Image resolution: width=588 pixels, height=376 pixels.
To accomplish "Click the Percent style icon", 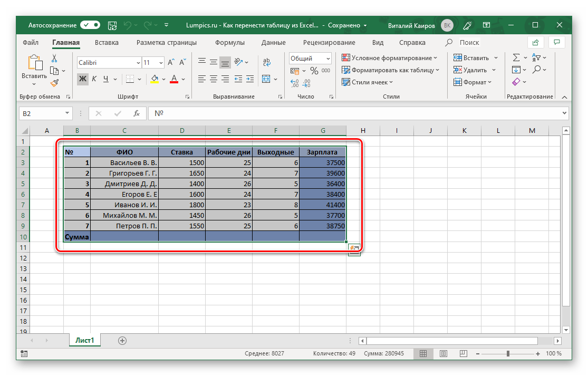I will pos(314,71).
